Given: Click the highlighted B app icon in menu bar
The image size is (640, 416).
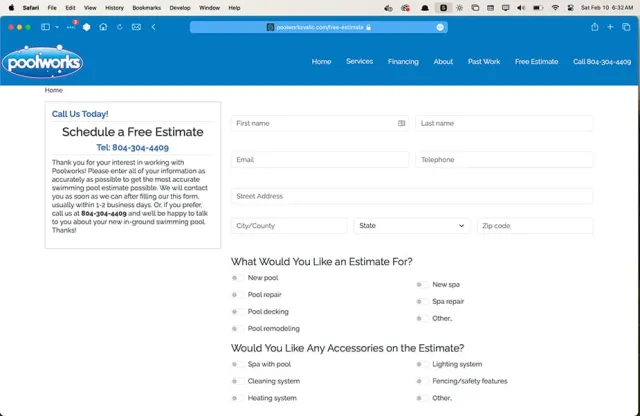Looking at the screenshot, I should coord(443,8).
